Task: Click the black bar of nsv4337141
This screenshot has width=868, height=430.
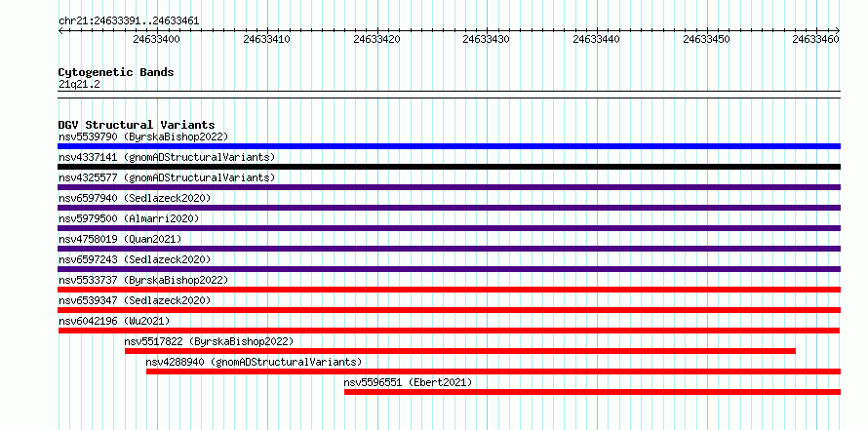Action: click(449, 167)
